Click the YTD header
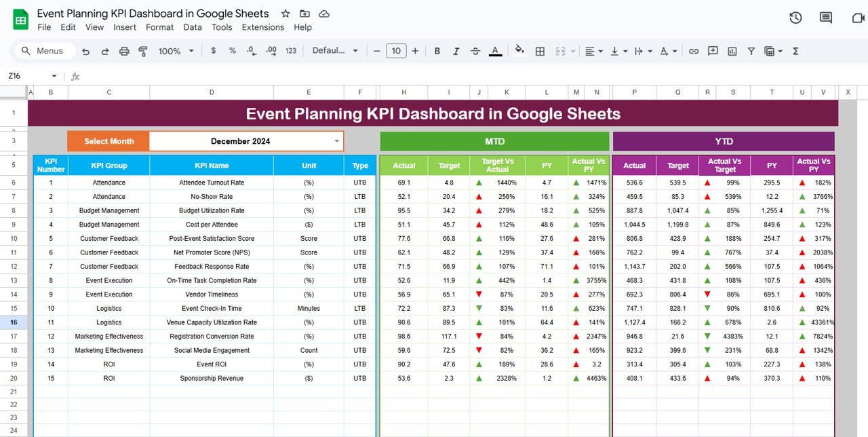The image size is (868, 437). [x=724, y=141]
